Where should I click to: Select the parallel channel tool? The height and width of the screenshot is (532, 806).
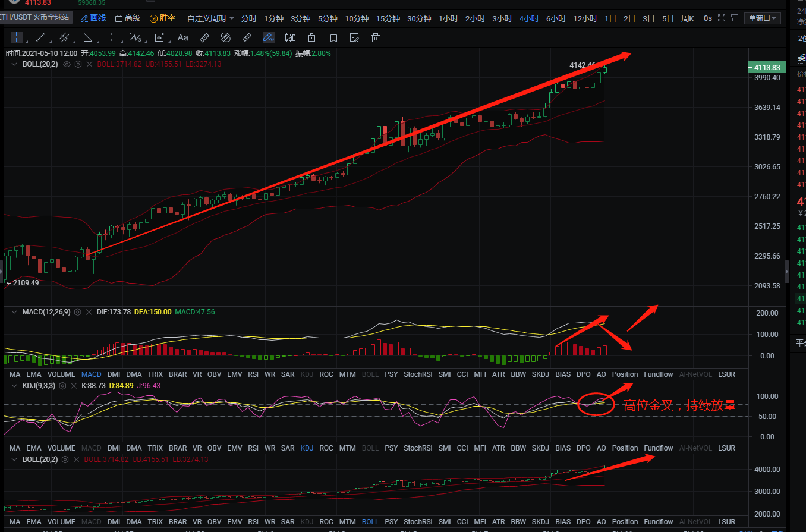click(64, 37)
